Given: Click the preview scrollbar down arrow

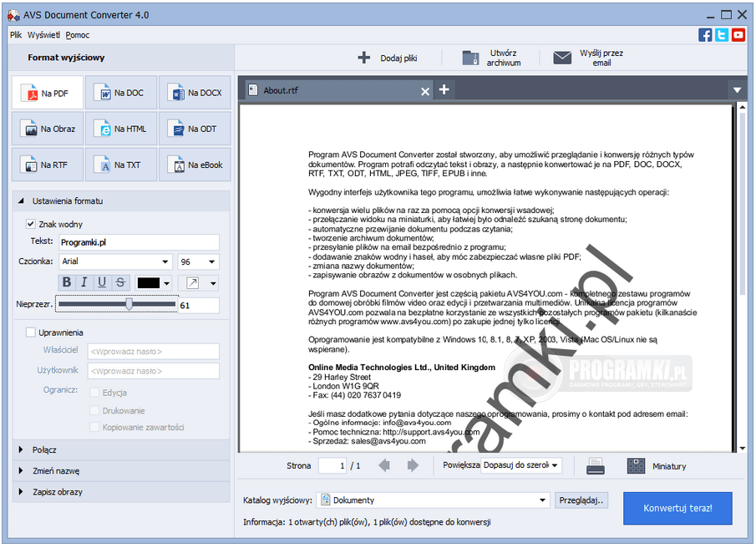Looking at the screenshot, I should click(x=743, y=448).
